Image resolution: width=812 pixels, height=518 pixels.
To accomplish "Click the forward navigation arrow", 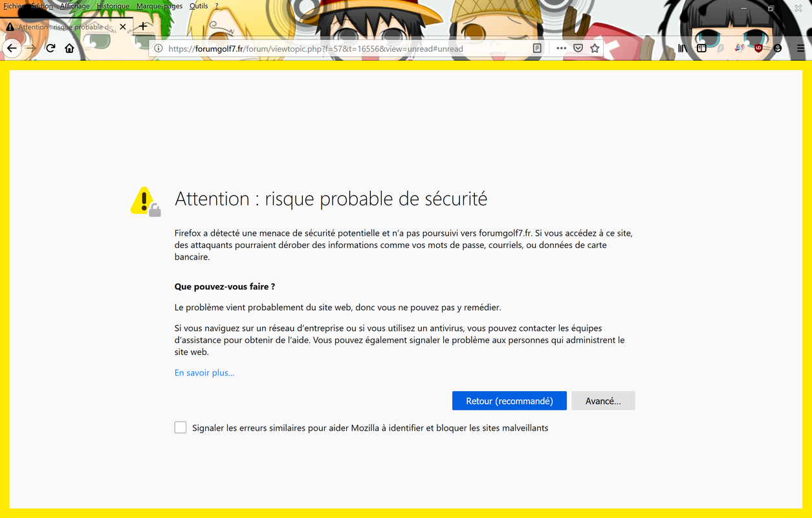I will tap(32, 48).
